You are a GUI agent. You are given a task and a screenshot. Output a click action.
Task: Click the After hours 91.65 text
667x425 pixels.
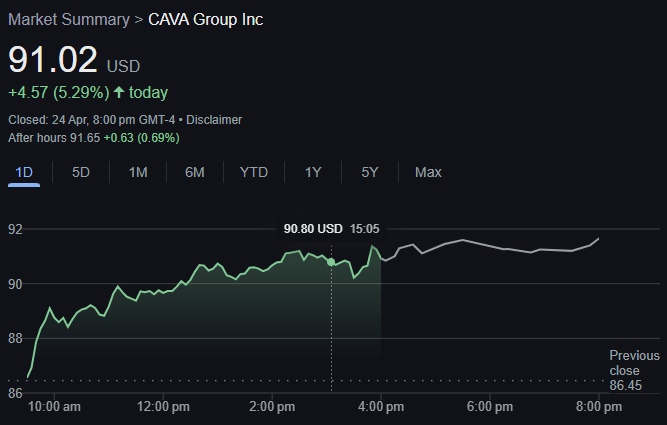(54, 138)
